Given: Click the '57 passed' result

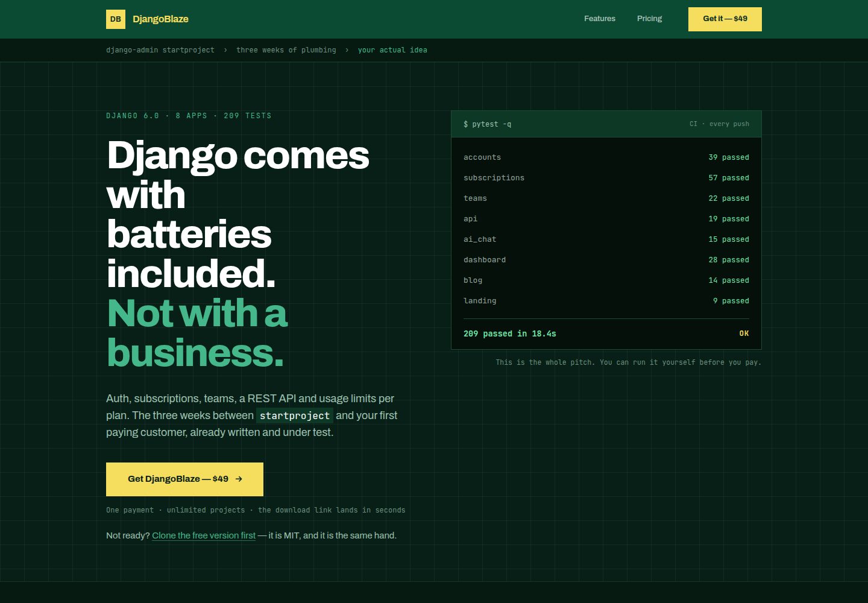Looking at the screenshot, I should [x=729, y=178].
